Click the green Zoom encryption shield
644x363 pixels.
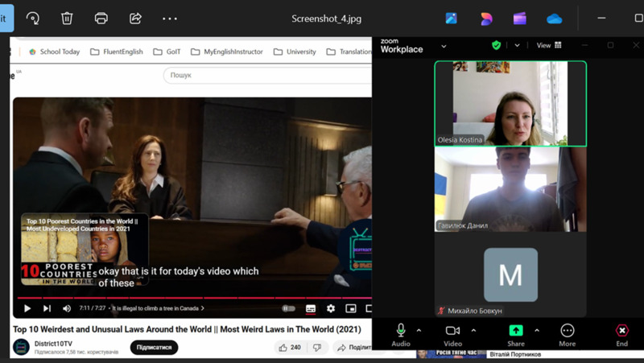tap(496, 45)
